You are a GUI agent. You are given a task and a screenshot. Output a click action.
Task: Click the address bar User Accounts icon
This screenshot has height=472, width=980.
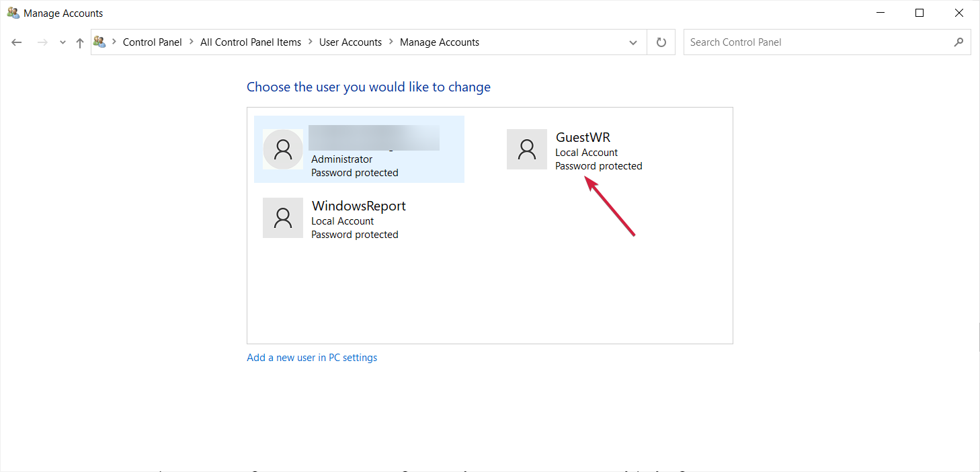[x=100, y=42]
